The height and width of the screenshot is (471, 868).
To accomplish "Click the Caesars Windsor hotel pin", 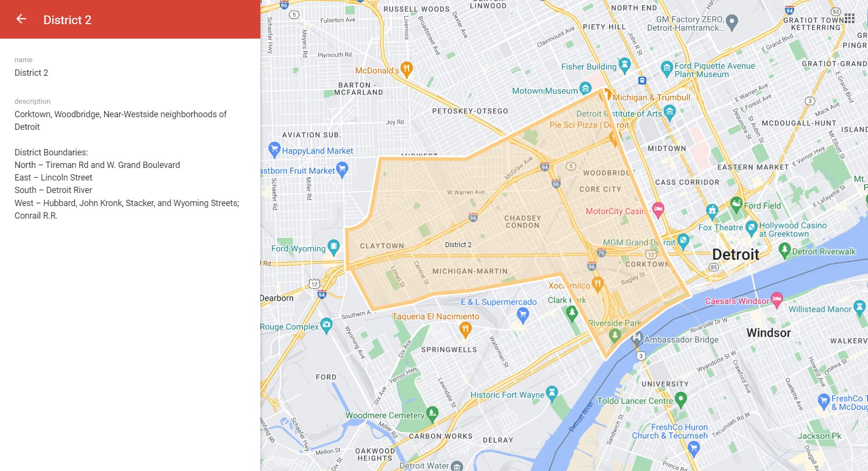I will 777,299.
